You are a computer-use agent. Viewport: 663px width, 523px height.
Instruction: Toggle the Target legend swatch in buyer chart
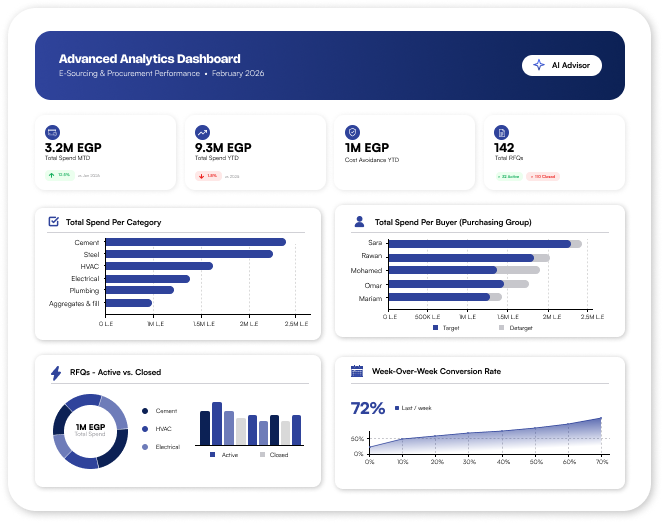coord(436,328)
